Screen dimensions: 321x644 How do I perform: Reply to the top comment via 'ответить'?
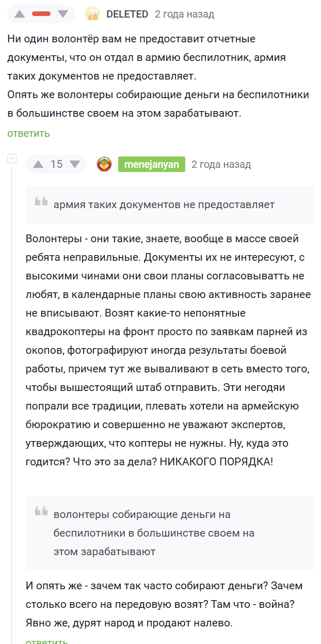pos(28,133)
